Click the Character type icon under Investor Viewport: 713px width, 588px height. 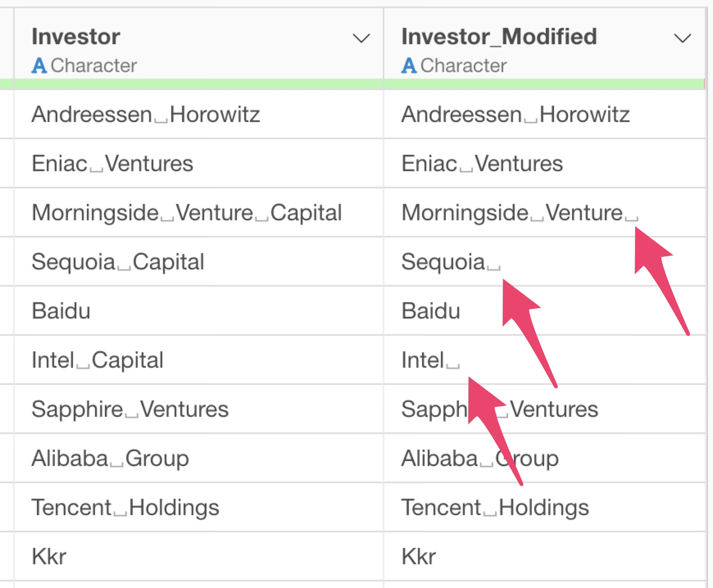click(x=39, y=66)
